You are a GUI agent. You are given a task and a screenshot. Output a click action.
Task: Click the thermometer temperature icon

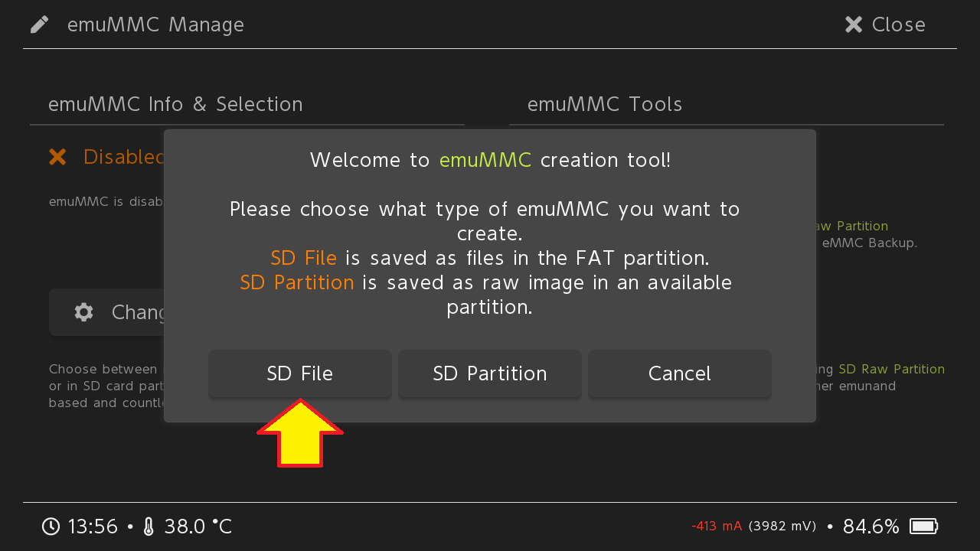[x=149, y=527]
